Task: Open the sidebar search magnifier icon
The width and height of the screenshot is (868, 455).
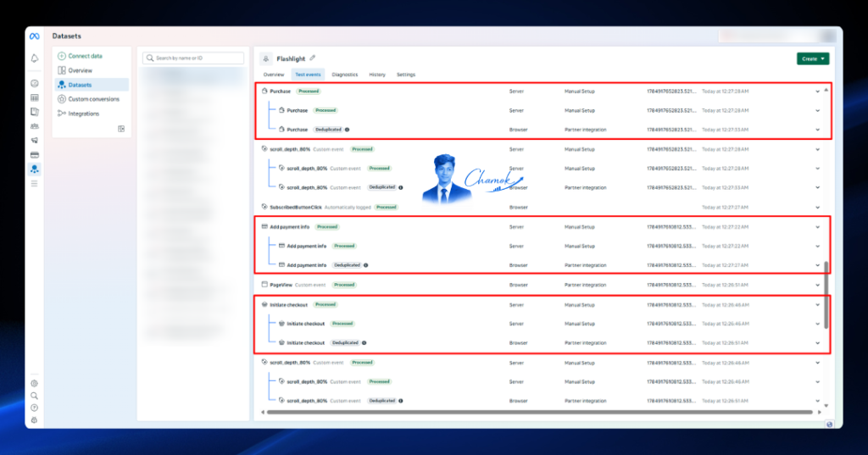Action: [34, 396]
